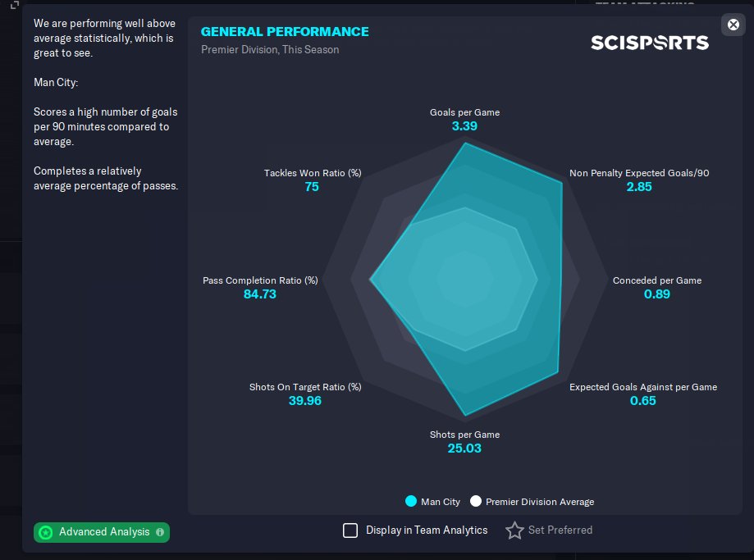754x560 pixels.
Task: Click the Shots per Game label
Action: click(464, 435)
